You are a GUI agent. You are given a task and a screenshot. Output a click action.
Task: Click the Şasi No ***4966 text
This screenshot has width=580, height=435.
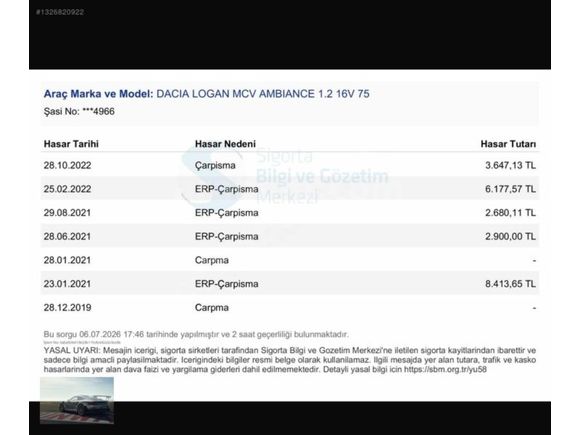click(x=79, y=111)
